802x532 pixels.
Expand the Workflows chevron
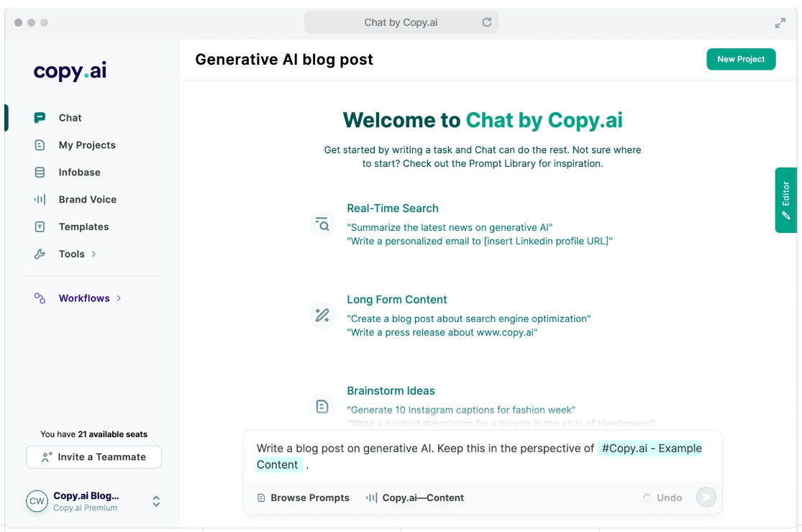click(119, 298)
